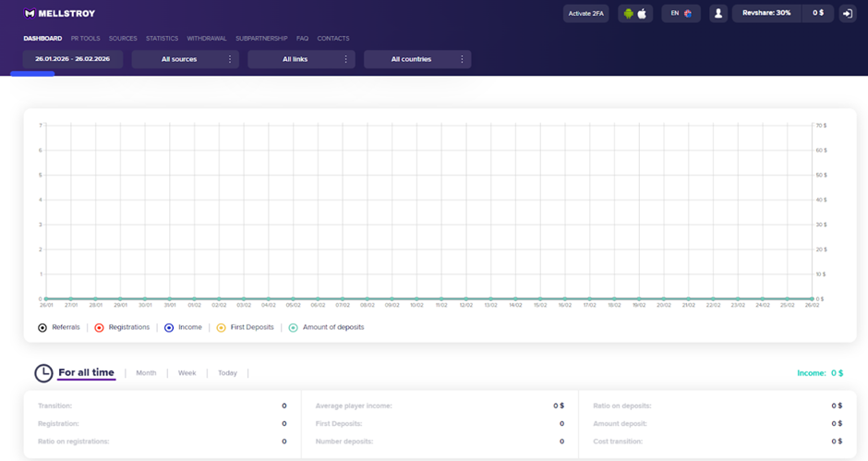Click the Revshare: 30% button
The width and height of the screenshot is (868, 461).
point(766,14)
